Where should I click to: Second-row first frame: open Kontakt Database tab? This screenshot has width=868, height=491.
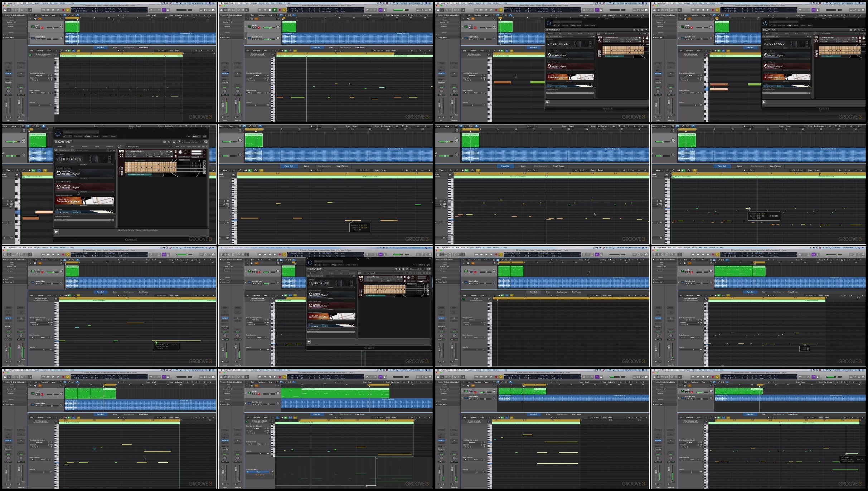[84, 147]
